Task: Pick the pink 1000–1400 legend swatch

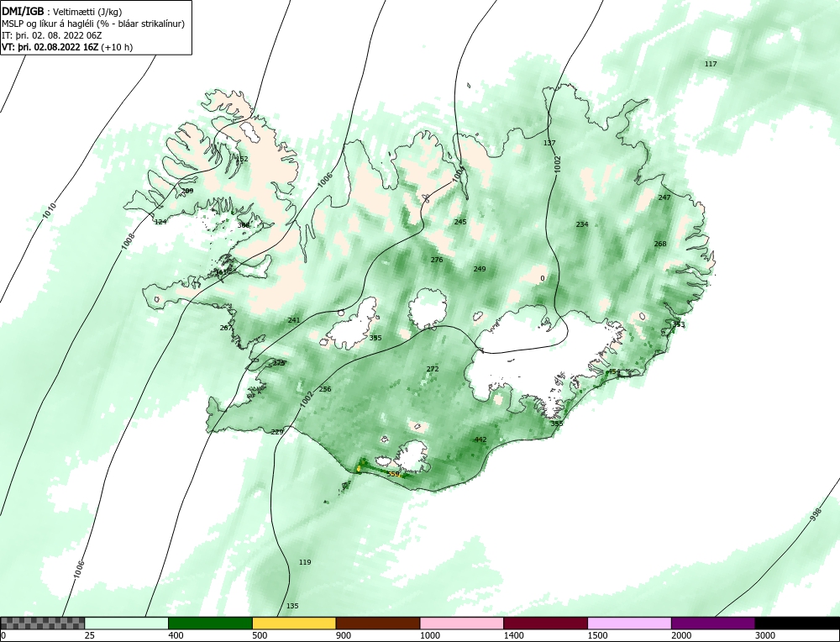Action: tap(462, 623)
